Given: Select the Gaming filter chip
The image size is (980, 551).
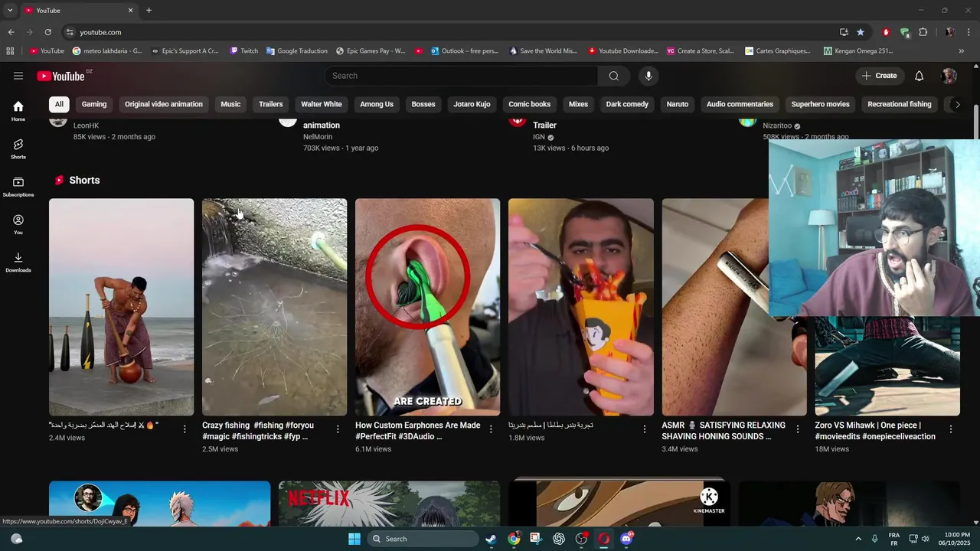Looking at the screenshot, I should tap(94, 104).
